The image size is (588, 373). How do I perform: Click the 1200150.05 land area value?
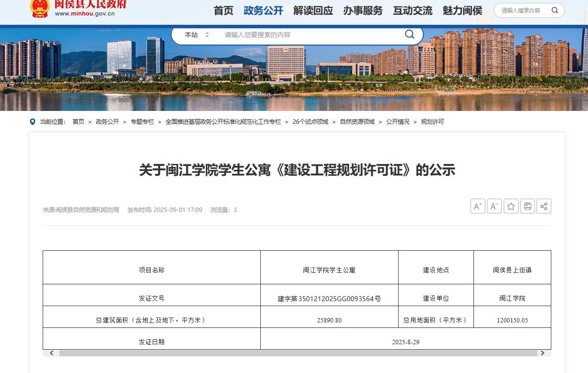(512, 320)
